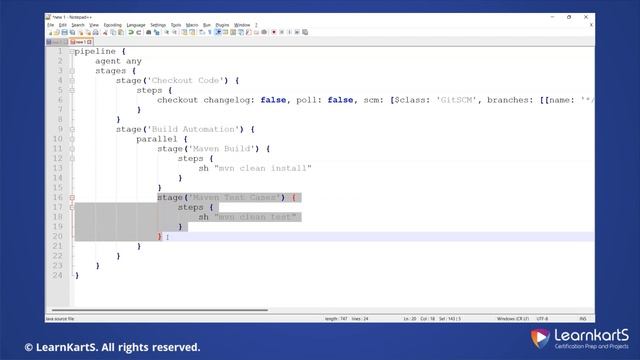
Task: Open the File menu
Action: pos(50,25)
